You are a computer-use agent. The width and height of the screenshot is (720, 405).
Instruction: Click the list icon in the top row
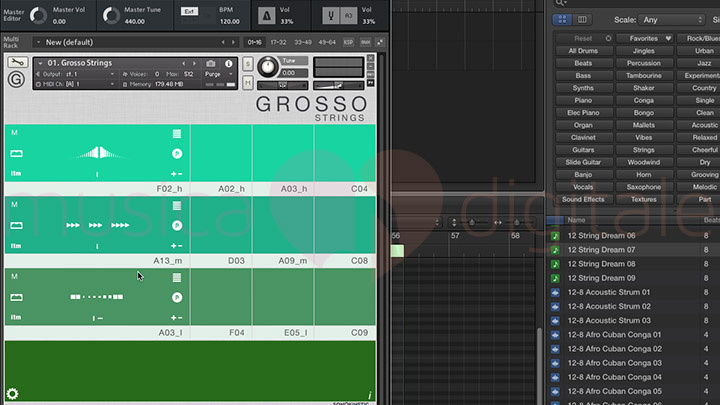click(x=176, y=133)
